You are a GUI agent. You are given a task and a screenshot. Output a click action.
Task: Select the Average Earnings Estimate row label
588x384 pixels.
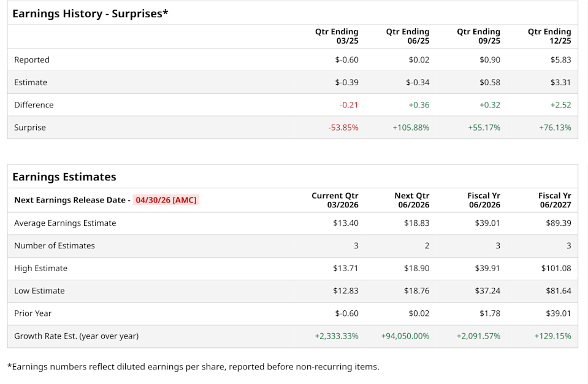(x=65, y=223)
